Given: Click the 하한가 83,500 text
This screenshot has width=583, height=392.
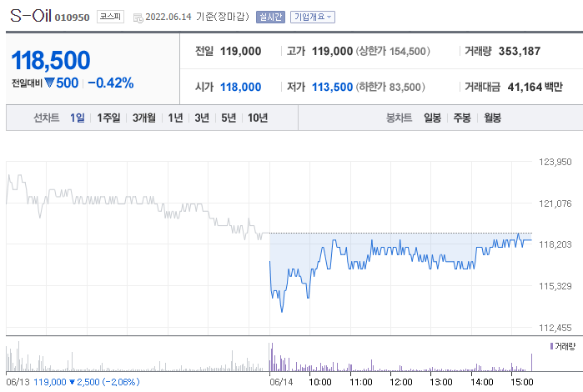Looking at the screenshot, I should 390,87.
